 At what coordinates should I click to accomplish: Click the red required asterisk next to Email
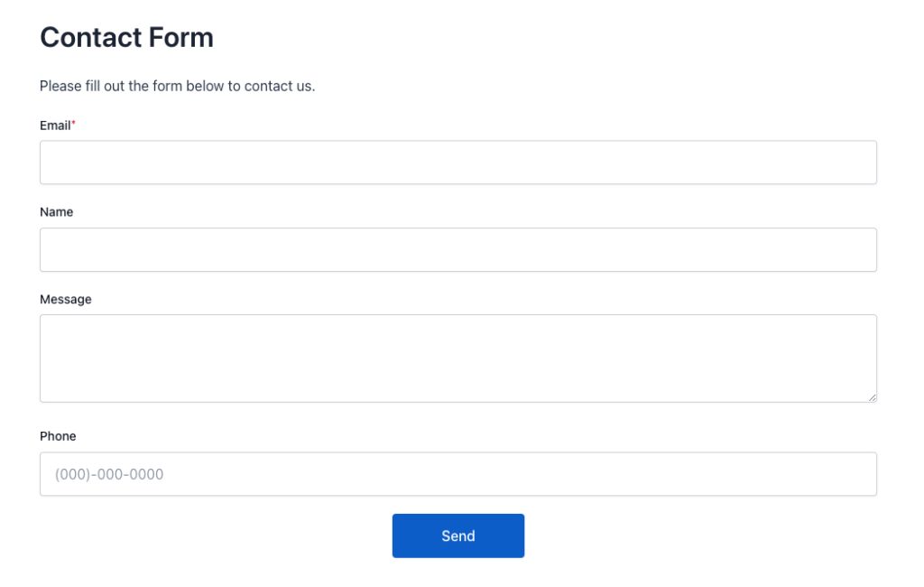point(72,122)
